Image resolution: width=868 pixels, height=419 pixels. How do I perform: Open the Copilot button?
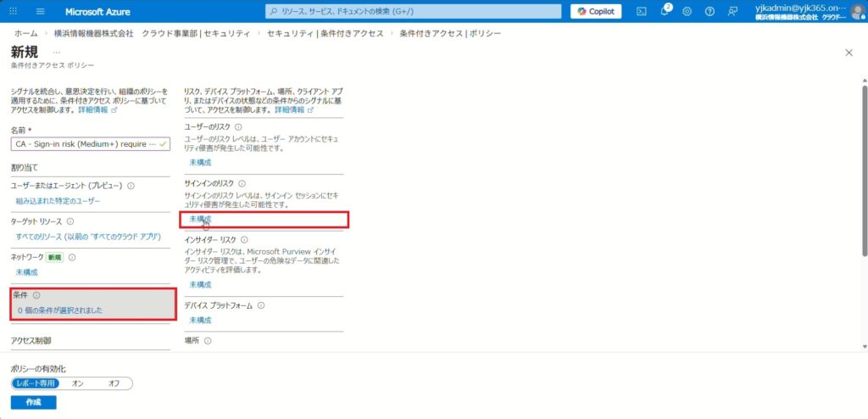(x=596, y=11)
